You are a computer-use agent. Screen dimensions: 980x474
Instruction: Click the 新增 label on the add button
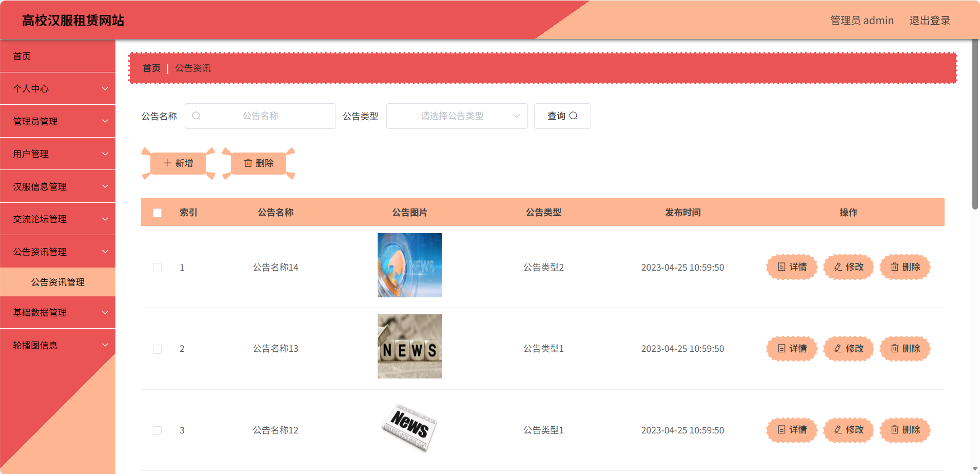point(184,163)
